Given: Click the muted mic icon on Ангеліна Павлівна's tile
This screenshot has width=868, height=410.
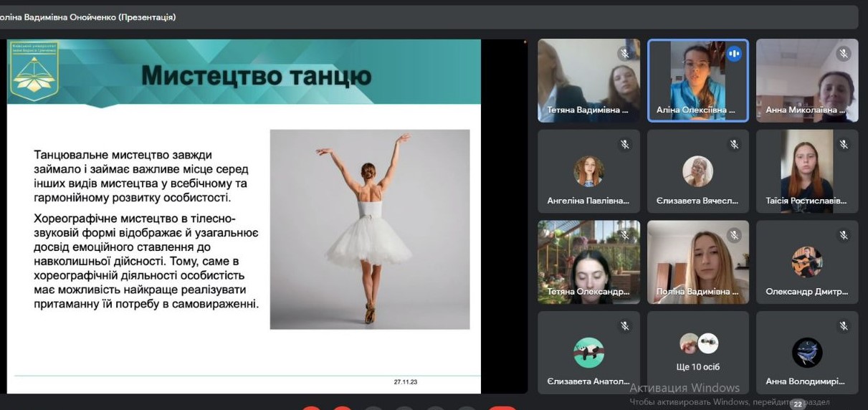Looking at the screenshot, I should pos(625,145).
